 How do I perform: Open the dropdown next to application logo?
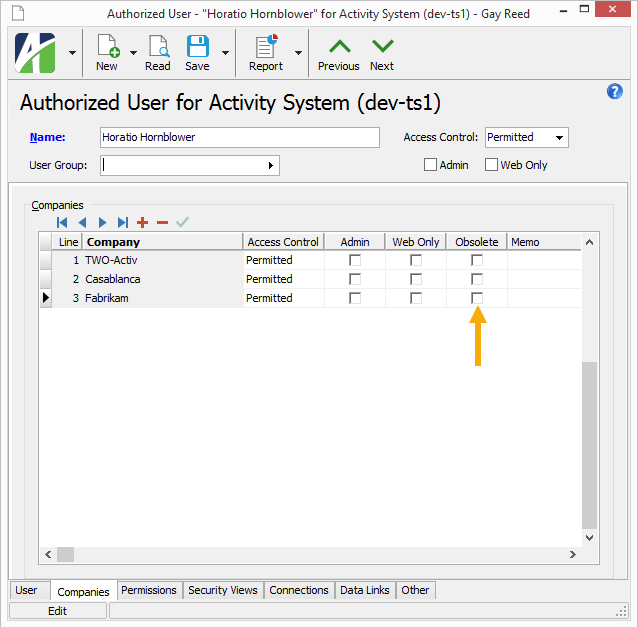pos(72,53)
